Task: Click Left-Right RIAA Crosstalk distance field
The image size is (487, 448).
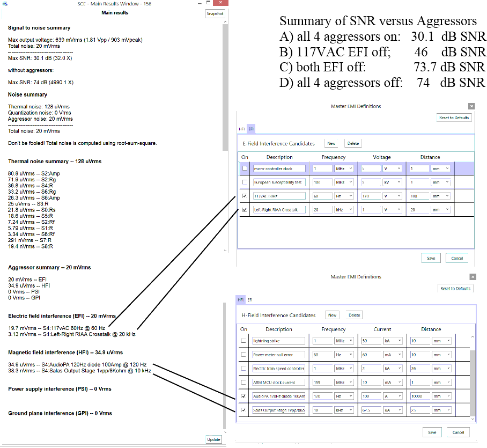Action: tap(419, 210)
